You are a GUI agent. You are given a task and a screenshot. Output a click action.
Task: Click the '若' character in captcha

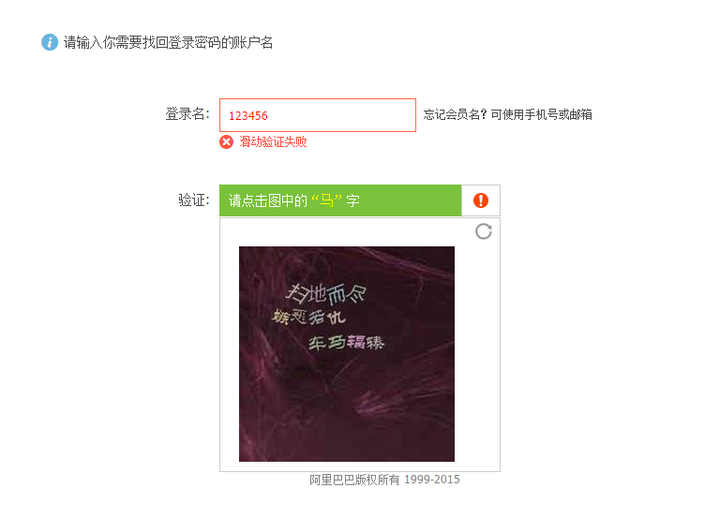tap(317, 318)
